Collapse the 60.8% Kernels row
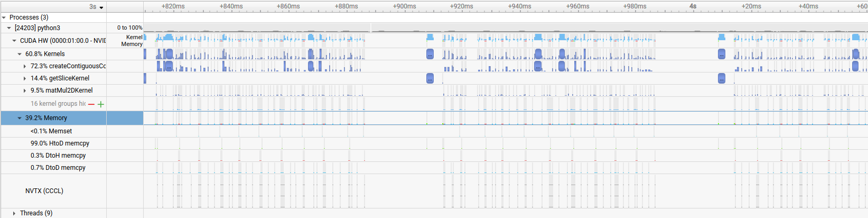This screenshot has height=218, width=868. point(20,54)
